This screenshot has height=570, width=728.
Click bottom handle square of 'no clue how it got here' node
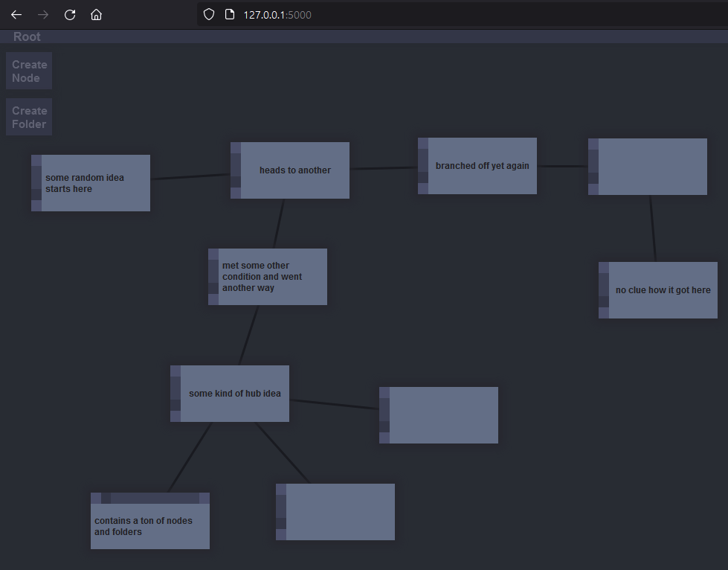604,313
